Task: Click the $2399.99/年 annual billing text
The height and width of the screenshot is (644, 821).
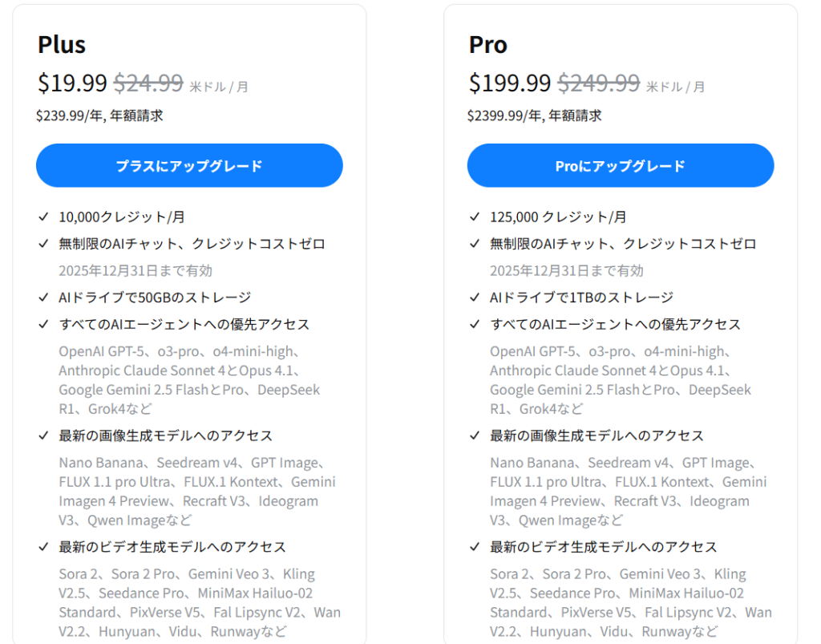Action: (534, 115)
